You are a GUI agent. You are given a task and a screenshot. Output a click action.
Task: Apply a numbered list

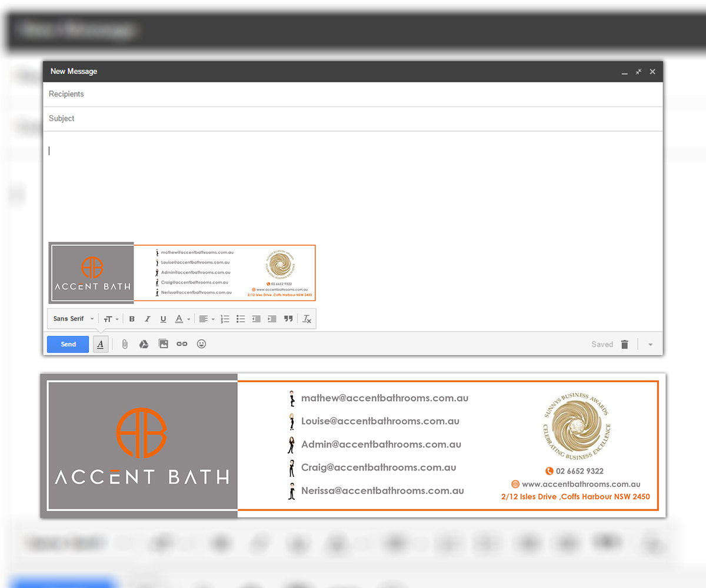point(225,319)
